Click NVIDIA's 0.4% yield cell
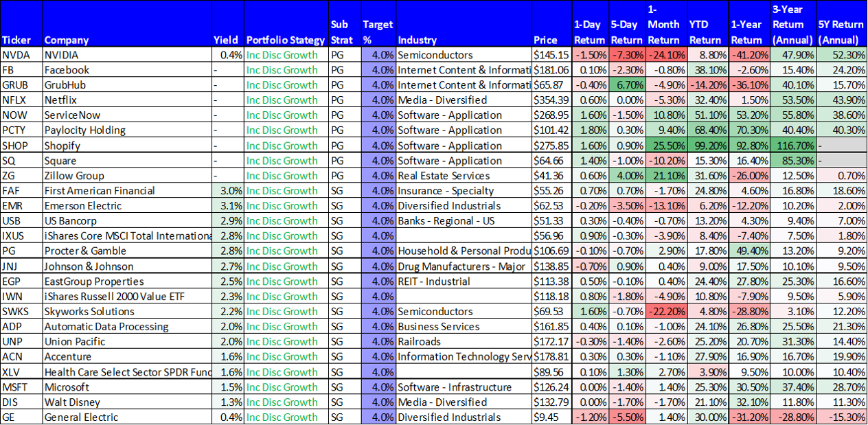The height and width of the screenshot is (425, 868). 228,55
